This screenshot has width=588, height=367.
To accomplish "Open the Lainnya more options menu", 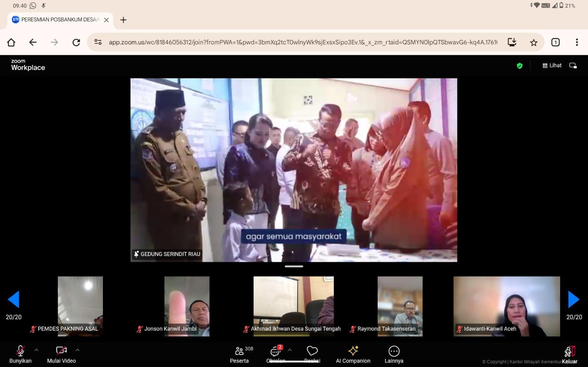I will [x=394, y=354].
